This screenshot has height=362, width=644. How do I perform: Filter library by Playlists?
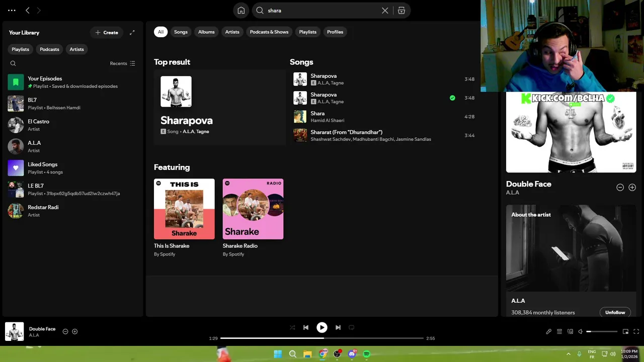21,49
